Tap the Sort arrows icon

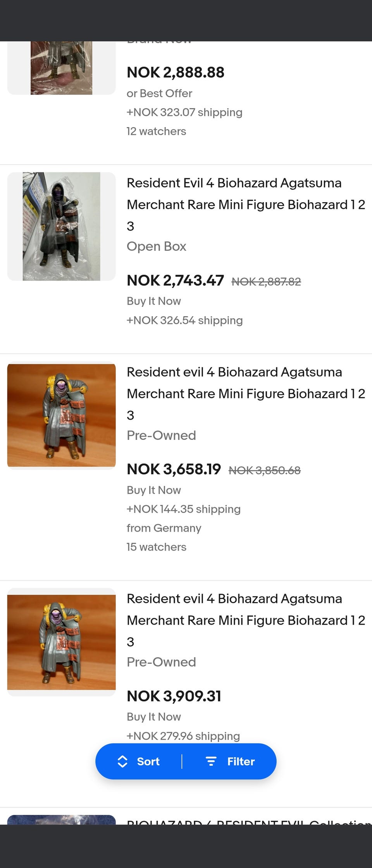coord(122,761)
